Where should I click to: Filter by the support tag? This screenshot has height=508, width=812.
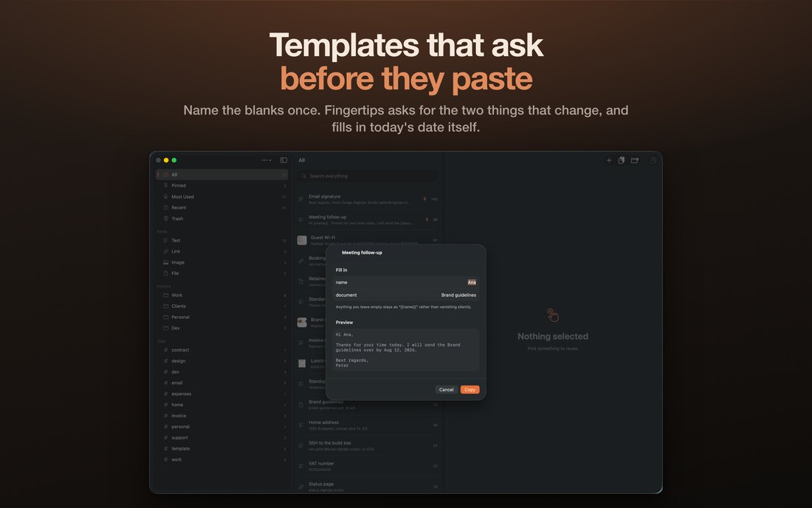[221, 438]
